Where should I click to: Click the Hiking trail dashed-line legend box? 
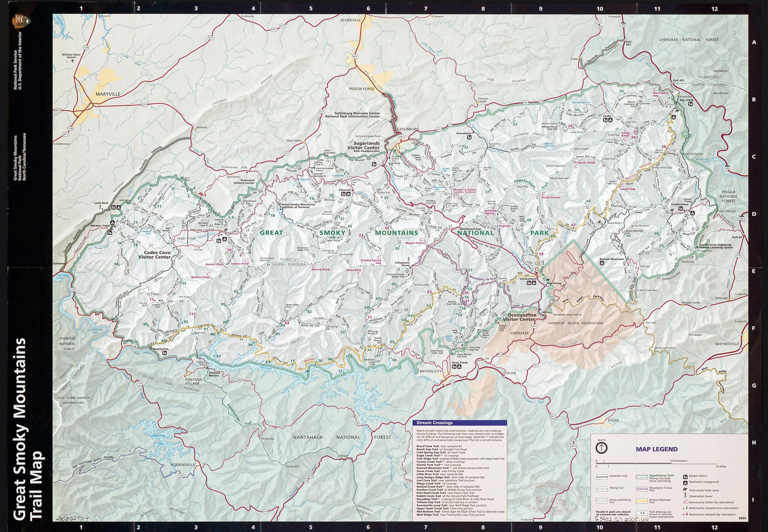pyautogui.click(x=602, y=489)
